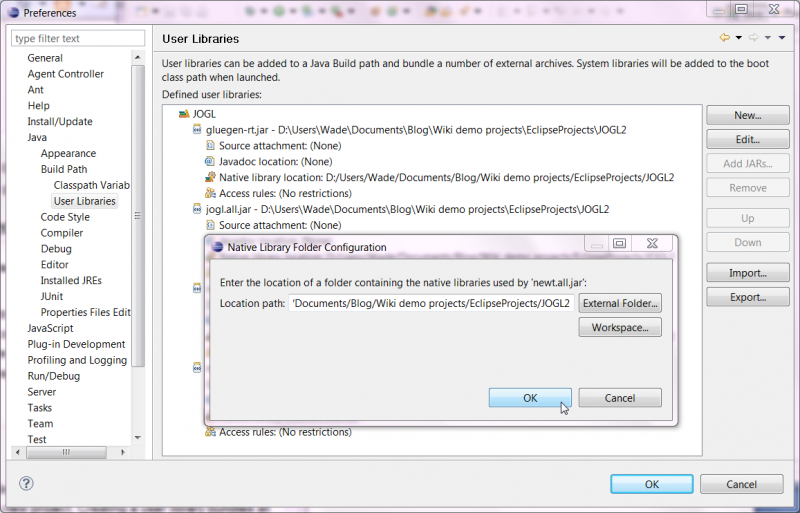Open the forward history dropdown arrow
Image resolution: width=800 pixels, height=513 pixels.
coord(767,38)
